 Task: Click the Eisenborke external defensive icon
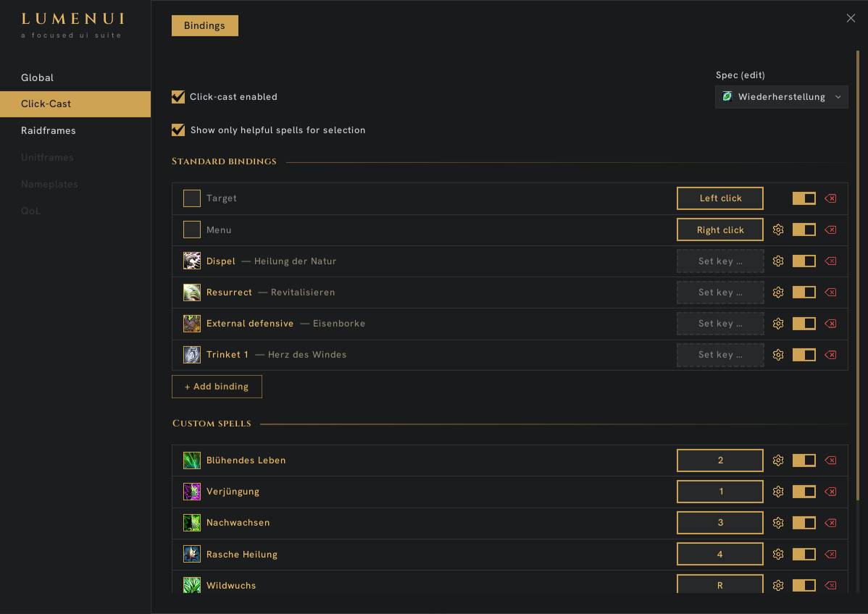pos(192,323)
